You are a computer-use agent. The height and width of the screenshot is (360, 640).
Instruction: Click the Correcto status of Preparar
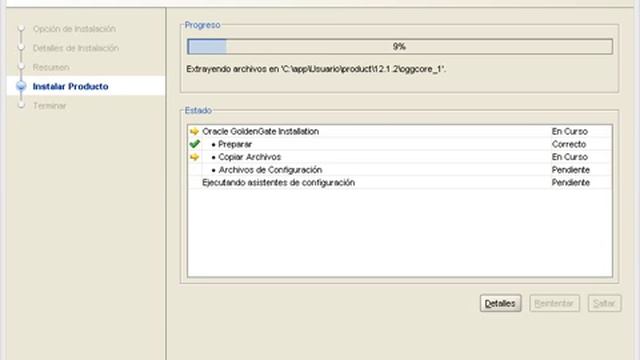(569, 144)
